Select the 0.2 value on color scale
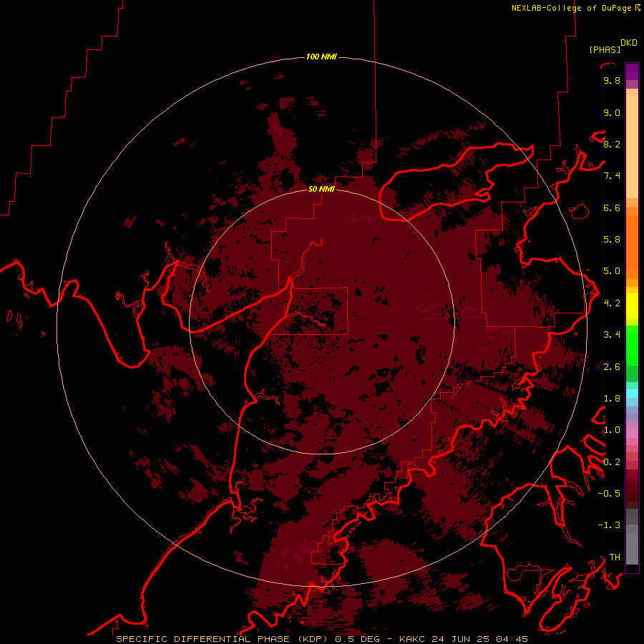 (612, 462)
